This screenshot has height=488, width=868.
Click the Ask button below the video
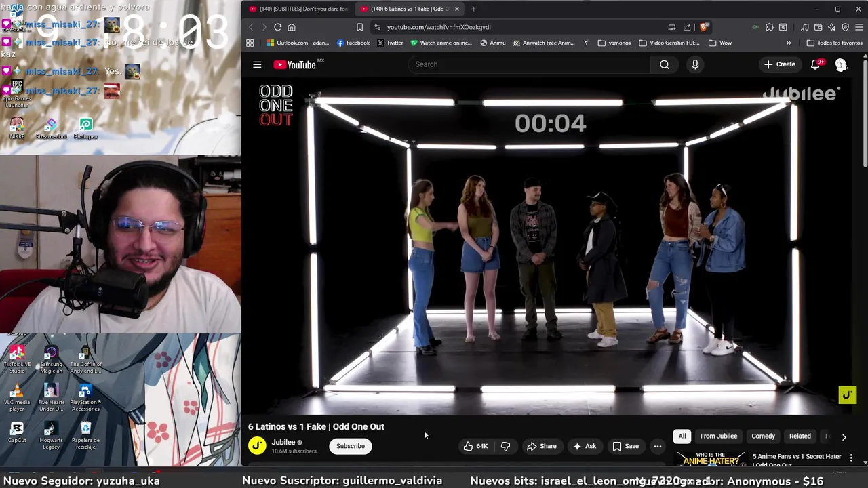coord(585,446)
